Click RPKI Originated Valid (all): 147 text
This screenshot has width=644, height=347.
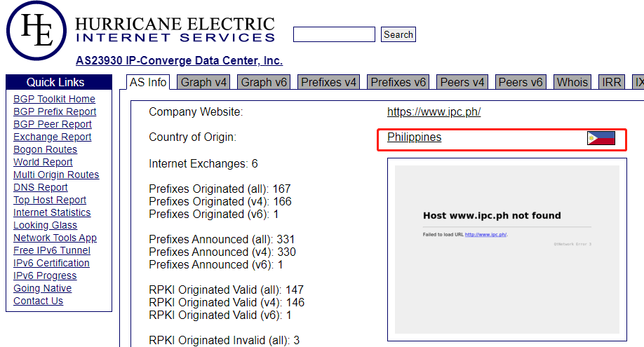point(227,290)
